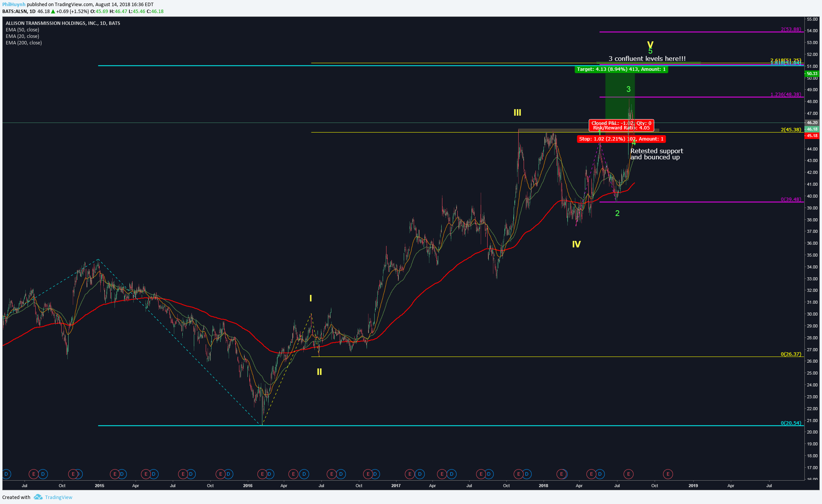Image resolution: width=822 pixels, height=504 pixels.
Task: Select the EMA (200, close) indicator label
Action: click(24, 43)
